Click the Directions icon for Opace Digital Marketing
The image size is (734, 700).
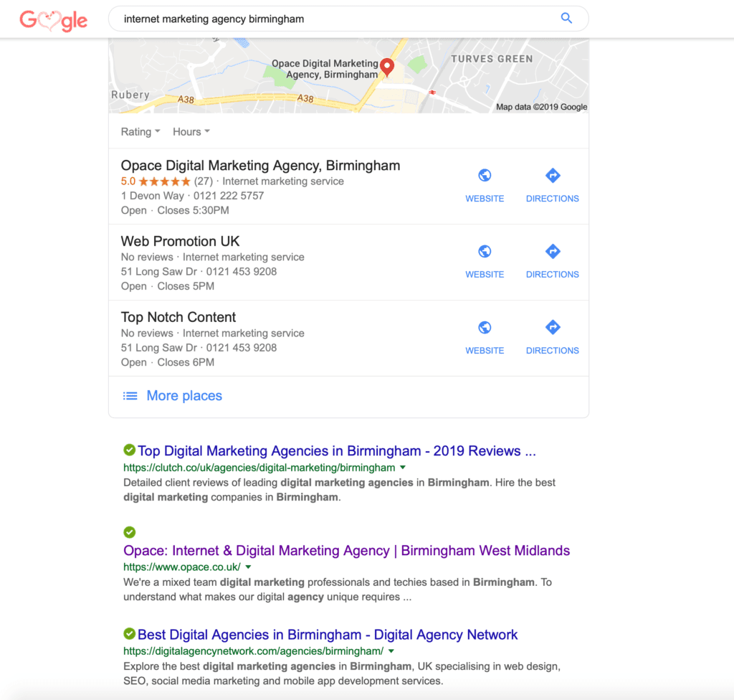click(552, 174)
